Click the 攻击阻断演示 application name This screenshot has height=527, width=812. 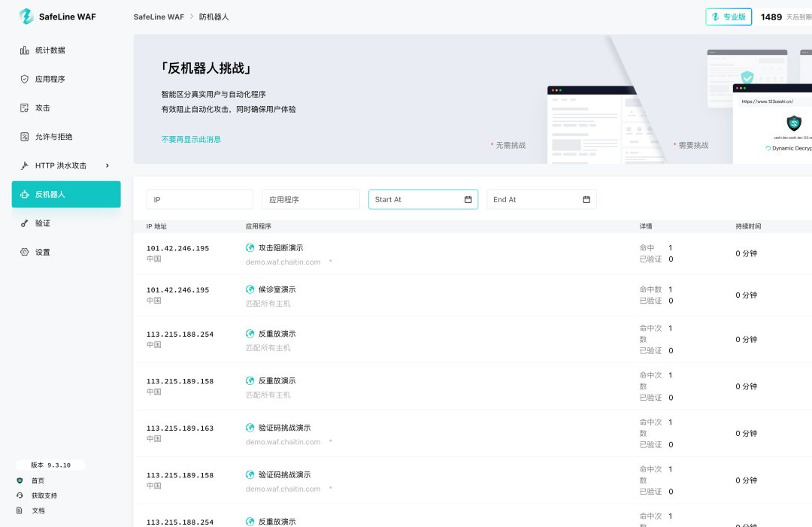click(x=280, y=248)
